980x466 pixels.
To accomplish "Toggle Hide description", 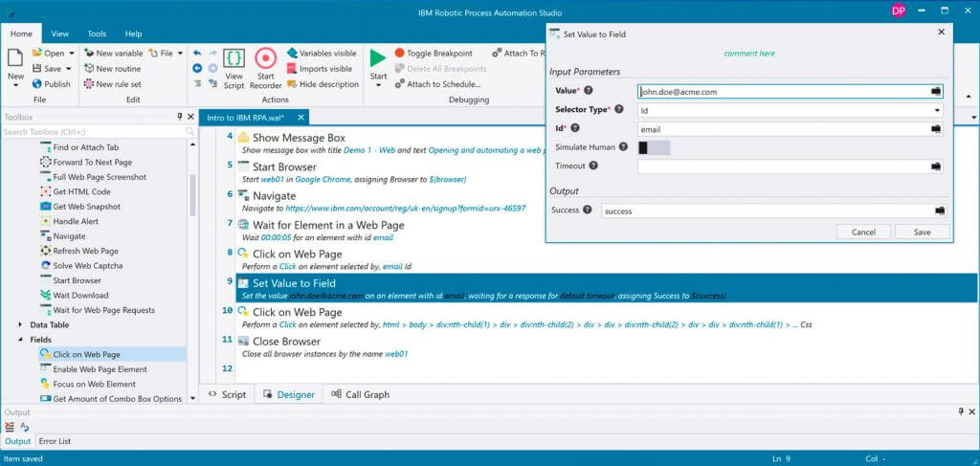I will coord(323,83).
